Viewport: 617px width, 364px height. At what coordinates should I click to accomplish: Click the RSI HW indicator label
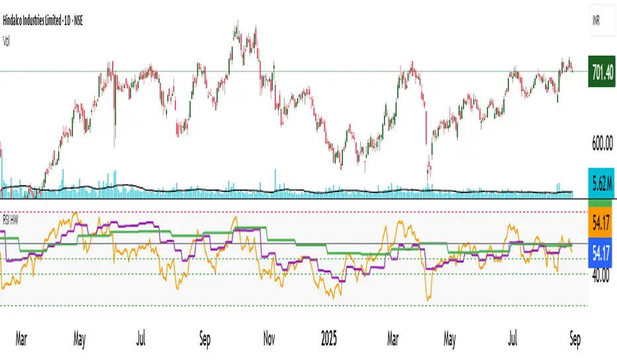11,220
